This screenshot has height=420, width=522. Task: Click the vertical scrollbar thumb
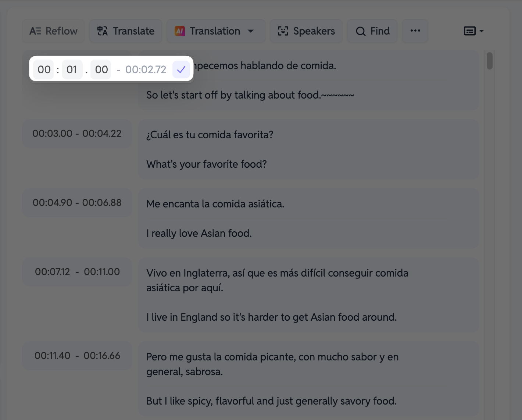(x=489, y=61)
